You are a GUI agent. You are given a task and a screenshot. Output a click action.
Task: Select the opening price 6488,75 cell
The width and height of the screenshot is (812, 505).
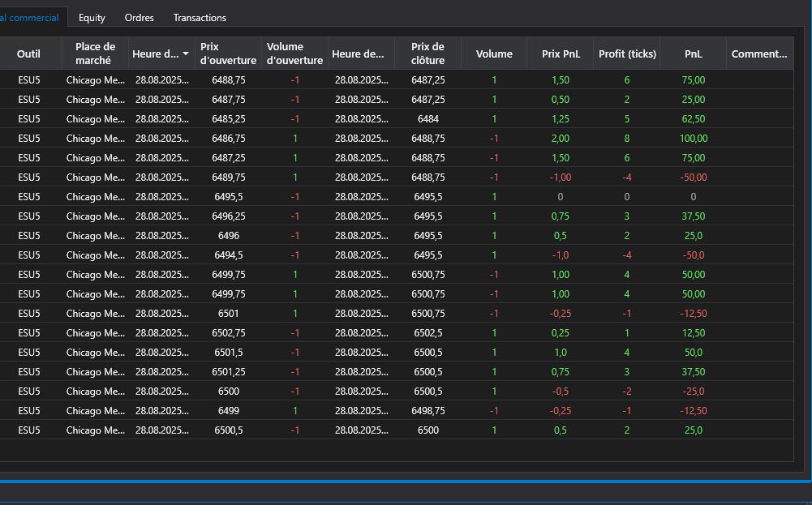pyautogui.click(x=228, y=80)
